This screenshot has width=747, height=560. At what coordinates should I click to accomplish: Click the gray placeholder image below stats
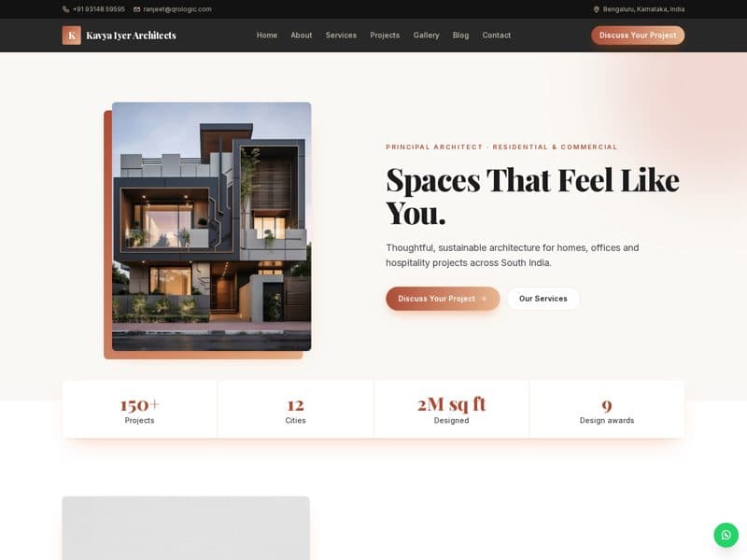(x=186, y=528)
